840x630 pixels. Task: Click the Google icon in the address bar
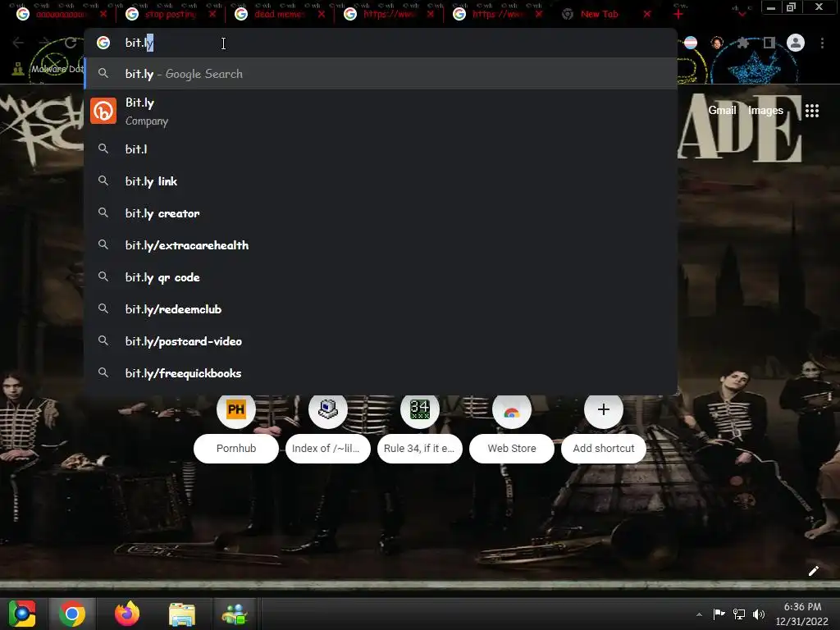[x=103, y=43]
